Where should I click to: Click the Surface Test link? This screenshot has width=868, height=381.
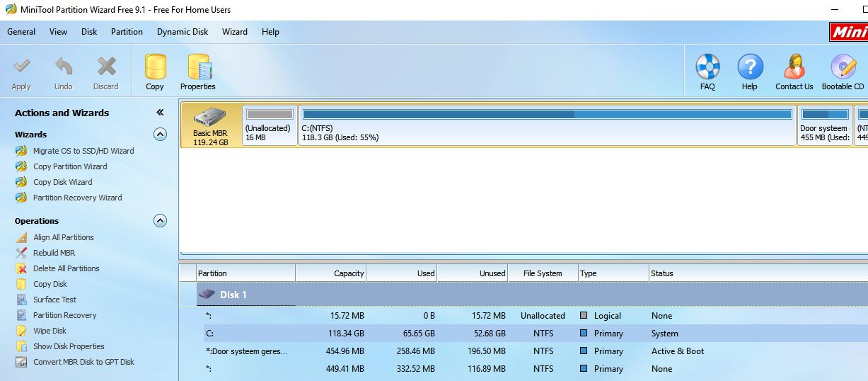coord(54,300)
